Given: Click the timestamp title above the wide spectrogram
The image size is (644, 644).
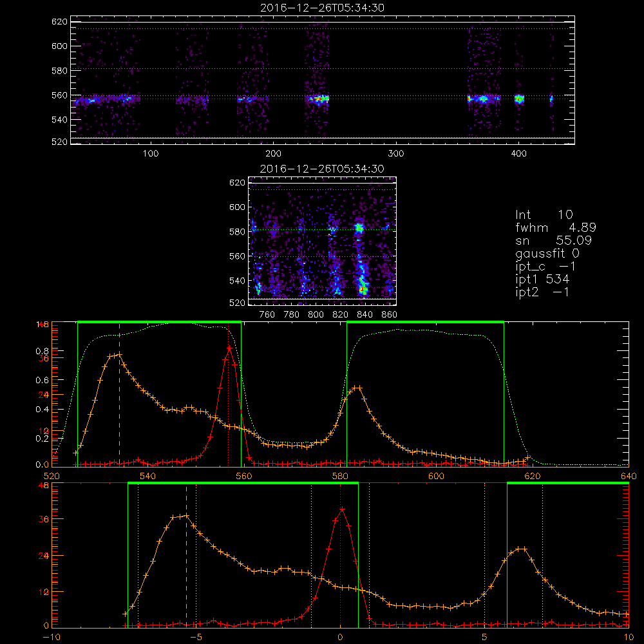Looking at the screenshot, I should pyautogui.click(x=323, y=8).
